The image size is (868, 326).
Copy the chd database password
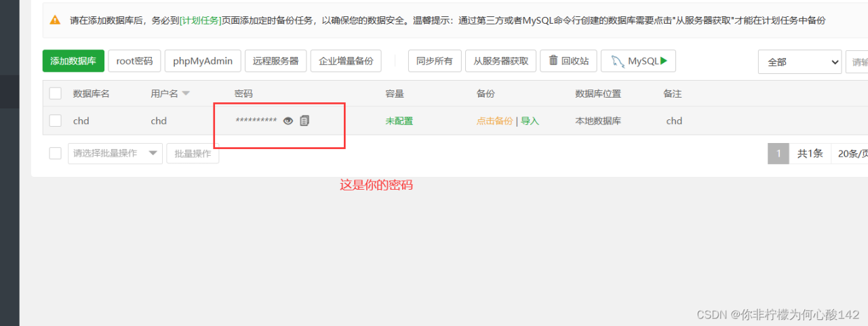[304, 121]
